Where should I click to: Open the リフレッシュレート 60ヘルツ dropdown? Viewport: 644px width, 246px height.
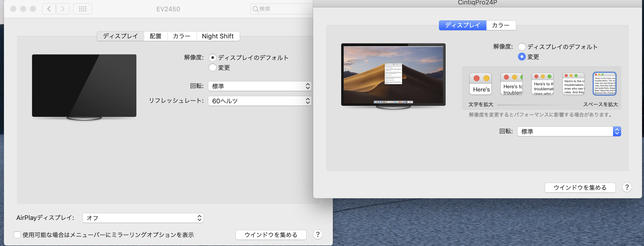pyautogui.click(x=259, y=101)
